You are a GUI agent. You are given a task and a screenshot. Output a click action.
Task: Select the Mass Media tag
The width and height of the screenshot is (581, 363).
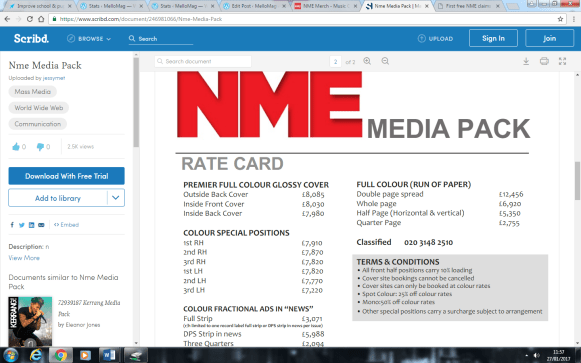point(33,91)
